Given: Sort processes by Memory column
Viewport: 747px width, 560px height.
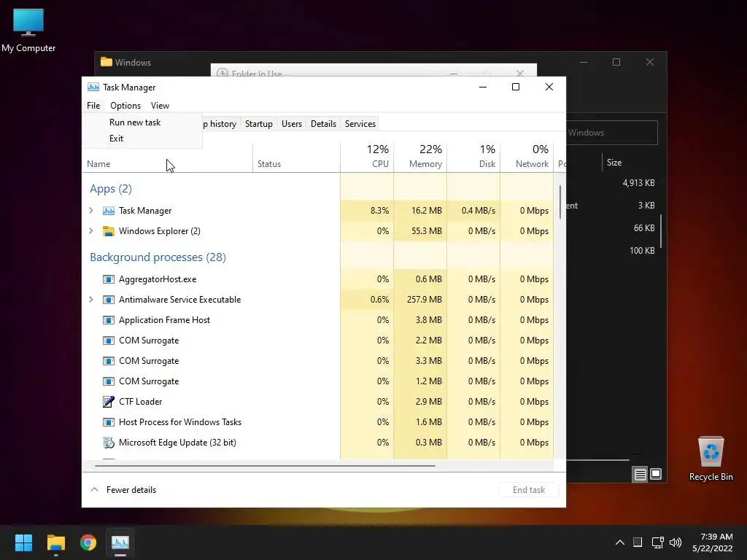Looking at the screenshot, I should [x=421, y=157].
